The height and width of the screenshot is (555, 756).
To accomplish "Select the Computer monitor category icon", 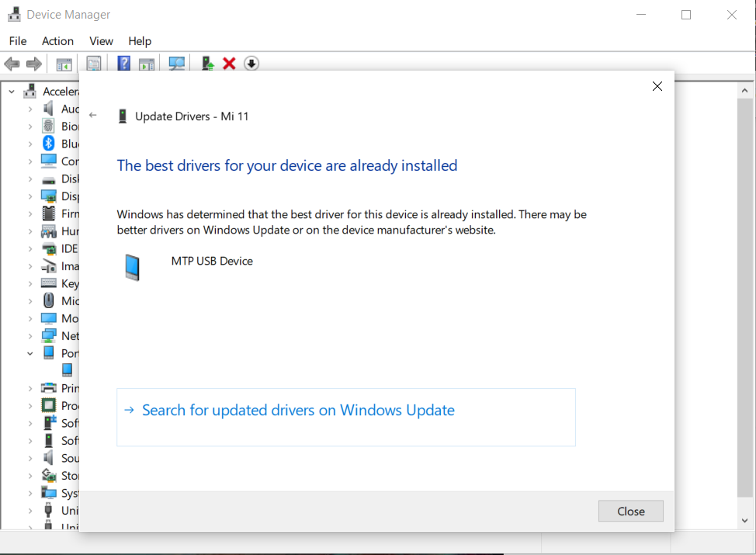I will [49, 161].
